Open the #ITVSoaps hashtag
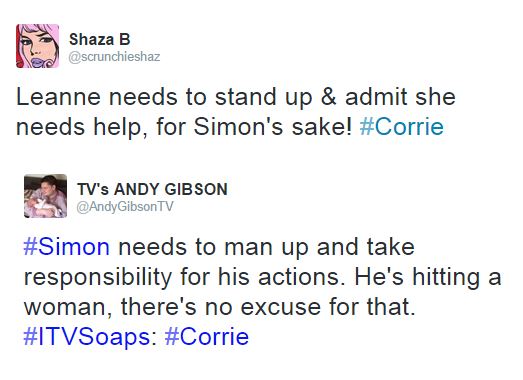Screen dimensions: 523x380 (x=87, y=337)
